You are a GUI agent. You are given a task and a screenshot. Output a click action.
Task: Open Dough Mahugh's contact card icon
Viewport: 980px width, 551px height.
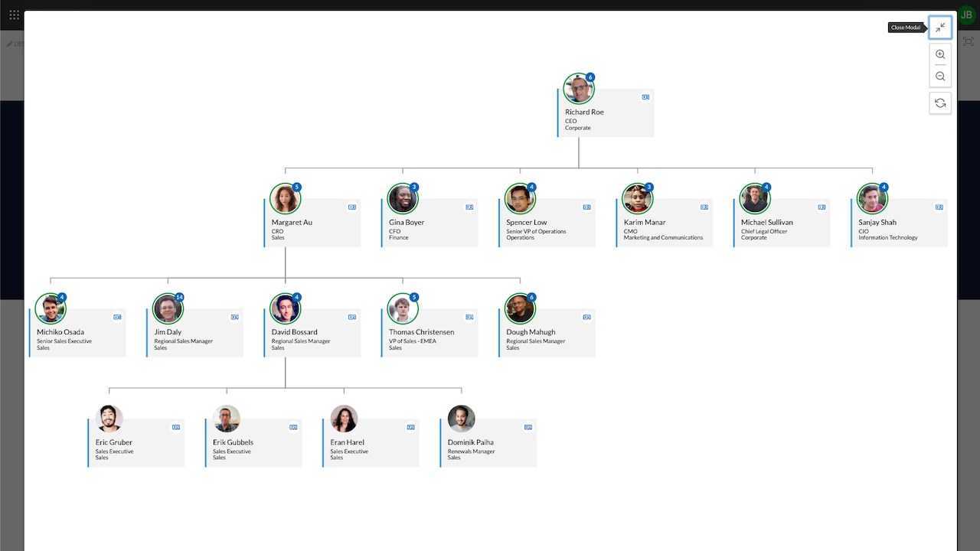[x=587, y=317]
